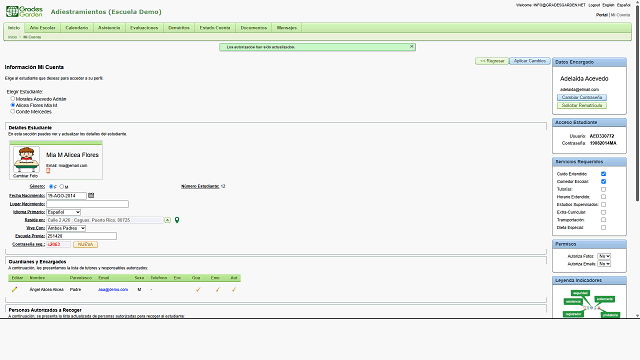Edit guardian Angel Alicea pencil icon
This screenshot has height=360, width=640.
[x=15, y=289]
